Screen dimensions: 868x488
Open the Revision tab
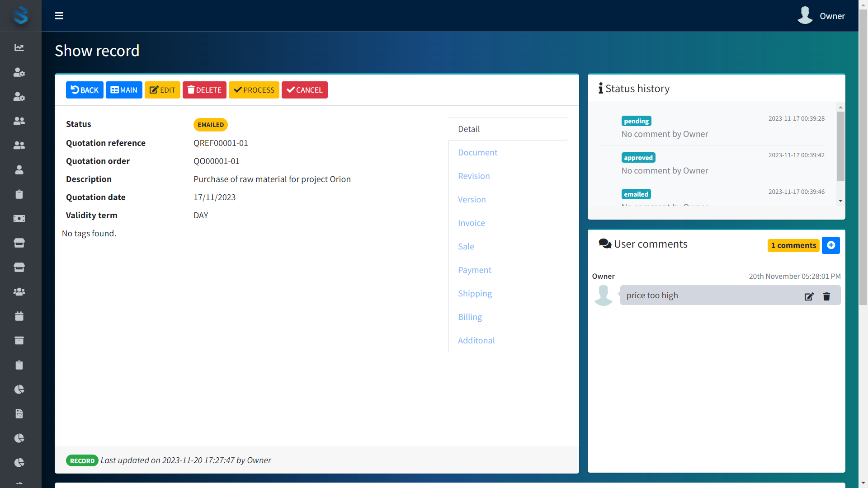(x=473, y=176)
